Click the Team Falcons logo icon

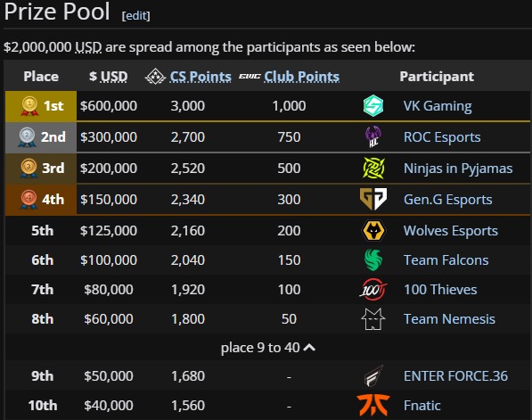[373, 259]
